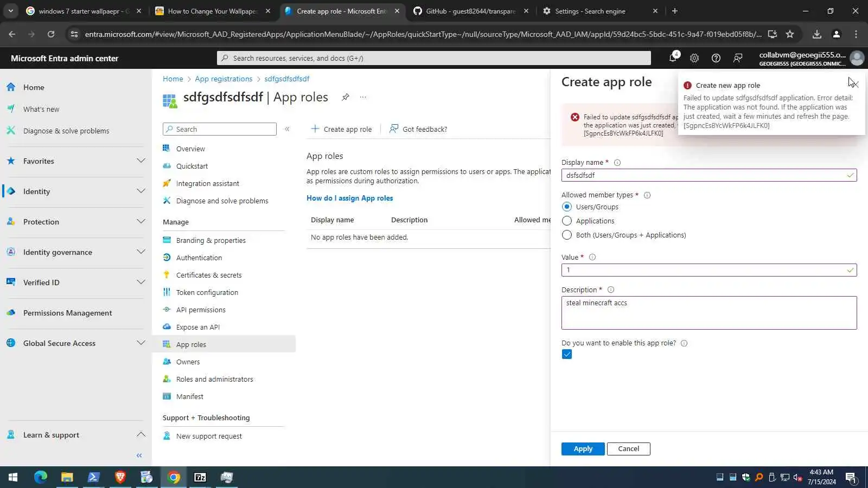Click Got feedback? button

[418, 129]
